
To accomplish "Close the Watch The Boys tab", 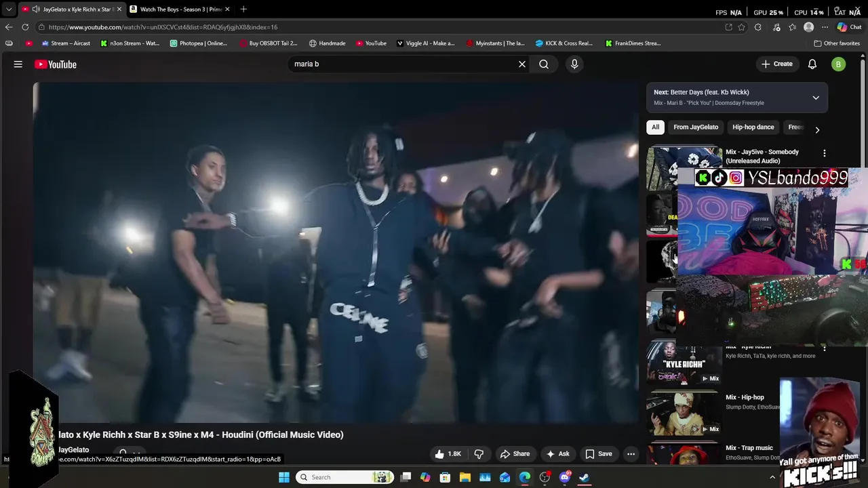I will point(227,9).
